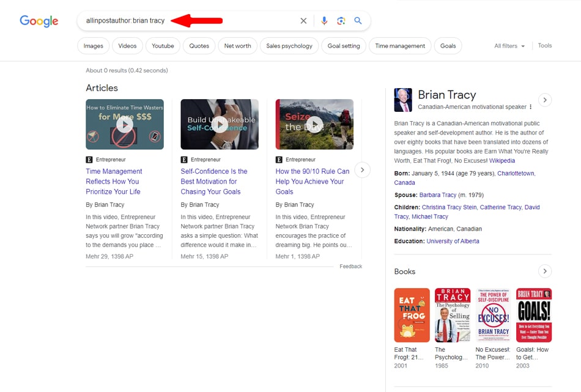Click the Google logo

click(39, 21)
